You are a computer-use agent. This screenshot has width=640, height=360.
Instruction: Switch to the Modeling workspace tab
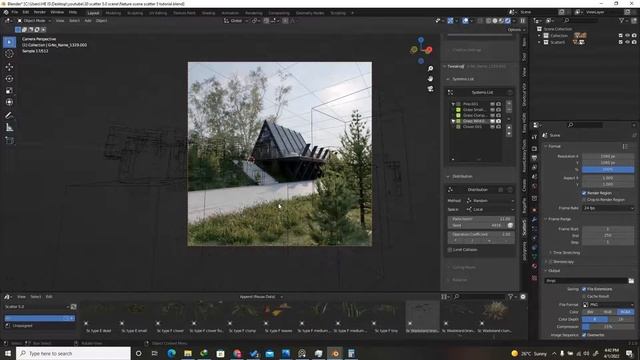[113, 13]
